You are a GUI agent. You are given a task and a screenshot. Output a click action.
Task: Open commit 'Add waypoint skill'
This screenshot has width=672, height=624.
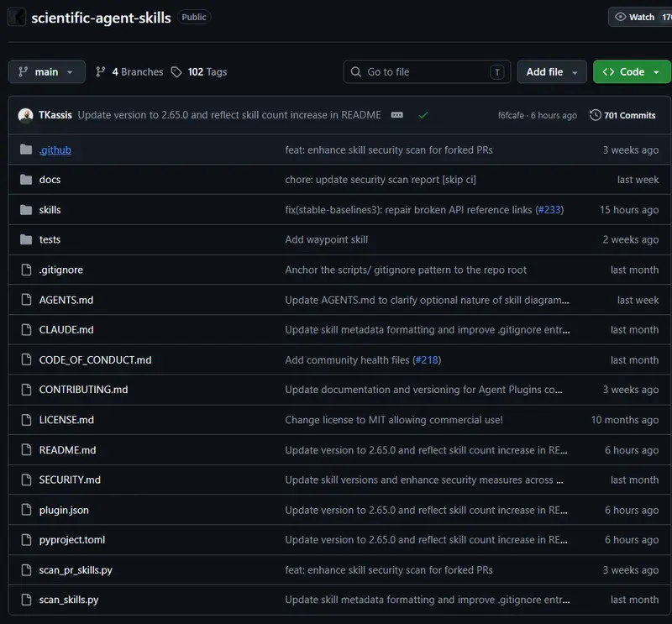tap(326, 239)
